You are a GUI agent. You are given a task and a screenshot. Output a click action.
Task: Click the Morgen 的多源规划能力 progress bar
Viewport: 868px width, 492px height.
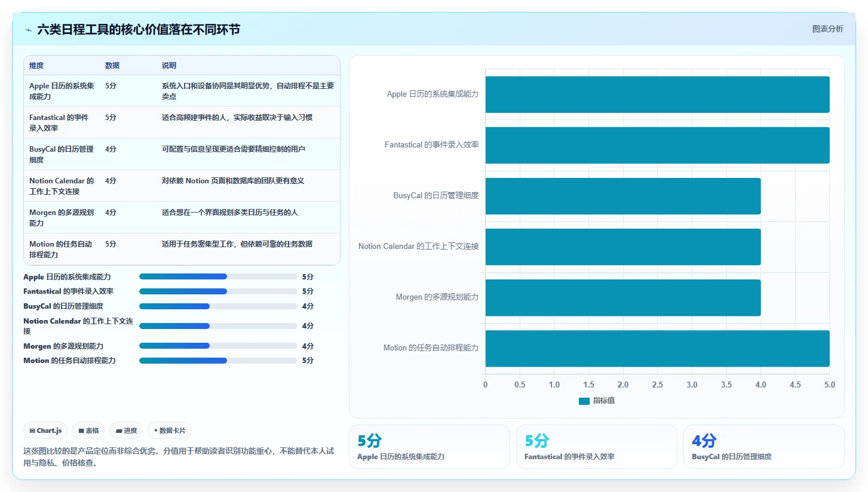pyautogui.click(x=218, y=346)
